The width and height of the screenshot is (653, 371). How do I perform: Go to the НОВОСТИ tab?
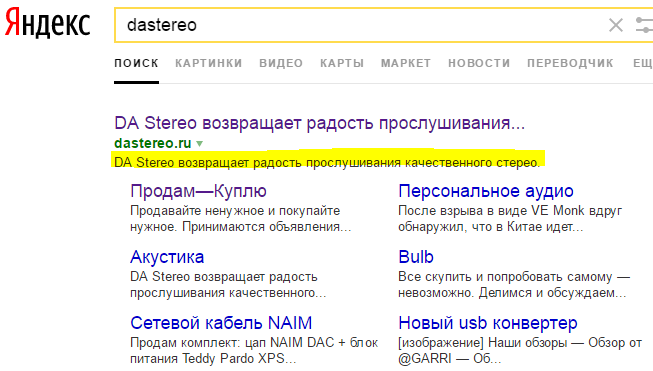(x=479, y=63)
